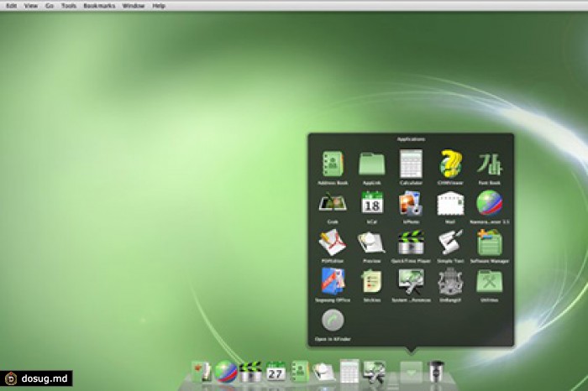Open the Grab screenshot utility
588x391 pixels.
pyautogui.click(x=333, y=203)
